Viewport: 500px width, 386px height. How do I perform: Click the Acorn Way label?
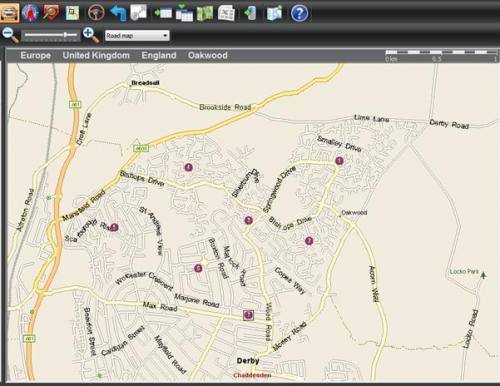coord(374,284)
